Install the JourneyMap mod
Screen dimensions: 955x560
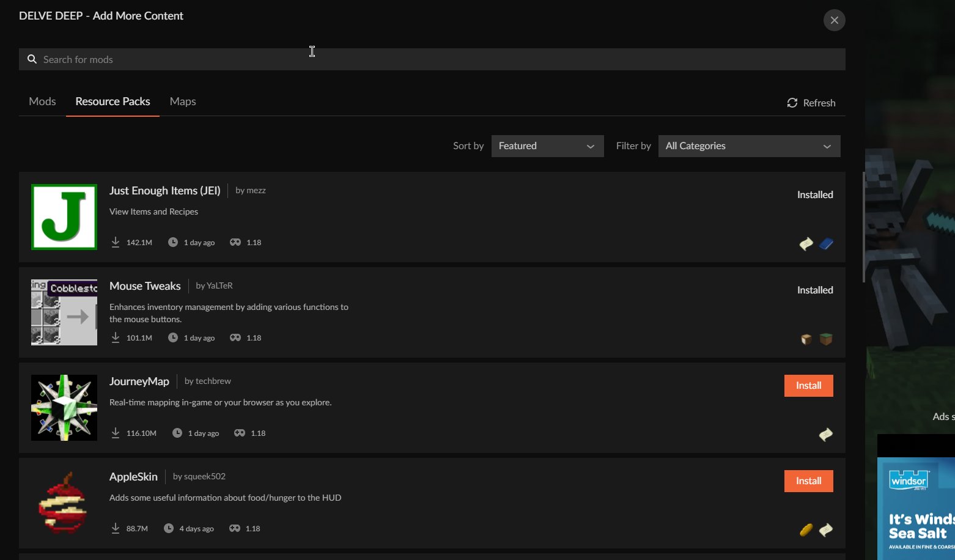click(x=808, y=386)
